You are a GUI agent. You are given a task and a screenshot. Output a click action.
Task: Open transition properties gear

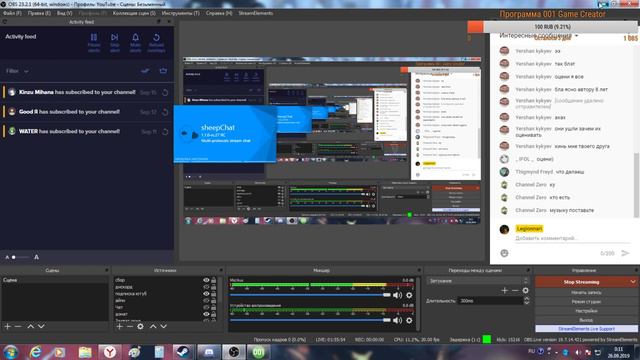pos(526,290)
